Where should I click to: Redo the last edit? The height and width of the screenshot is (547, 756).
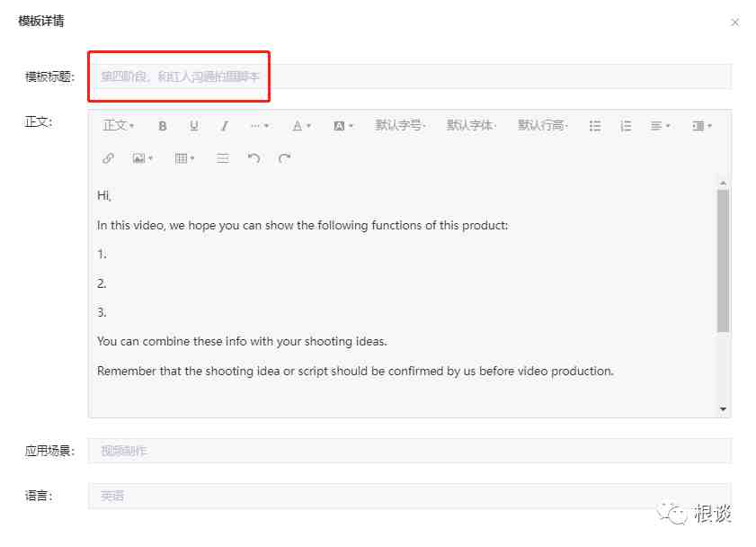[284, 158]
